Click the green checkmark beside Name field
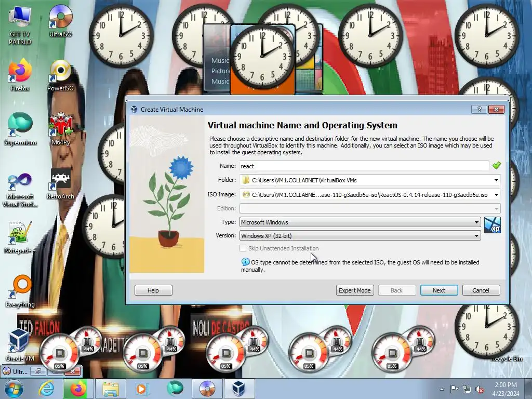Image resolution: width=532 pixels, height=399 pixels. [x=496, y=166]
